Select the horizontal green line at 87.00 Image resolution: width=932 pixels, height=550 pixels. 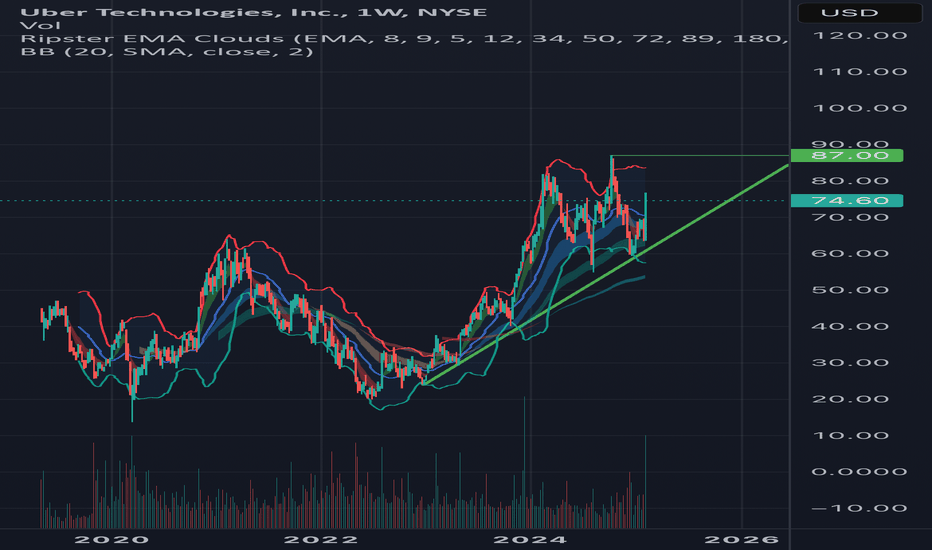[700, 156]
